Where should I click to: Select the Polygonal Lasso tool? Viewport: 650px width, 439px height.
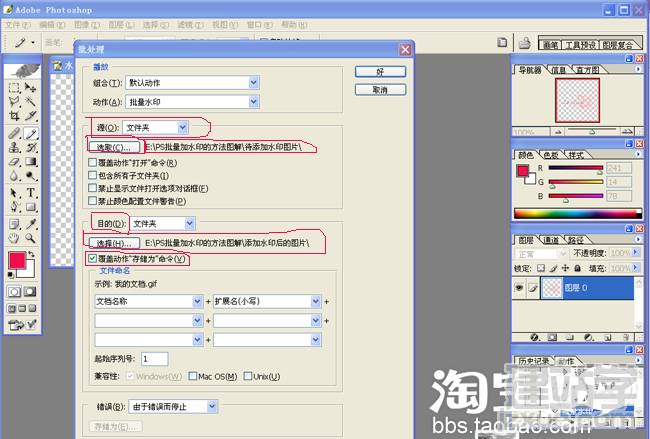[14, 102]
